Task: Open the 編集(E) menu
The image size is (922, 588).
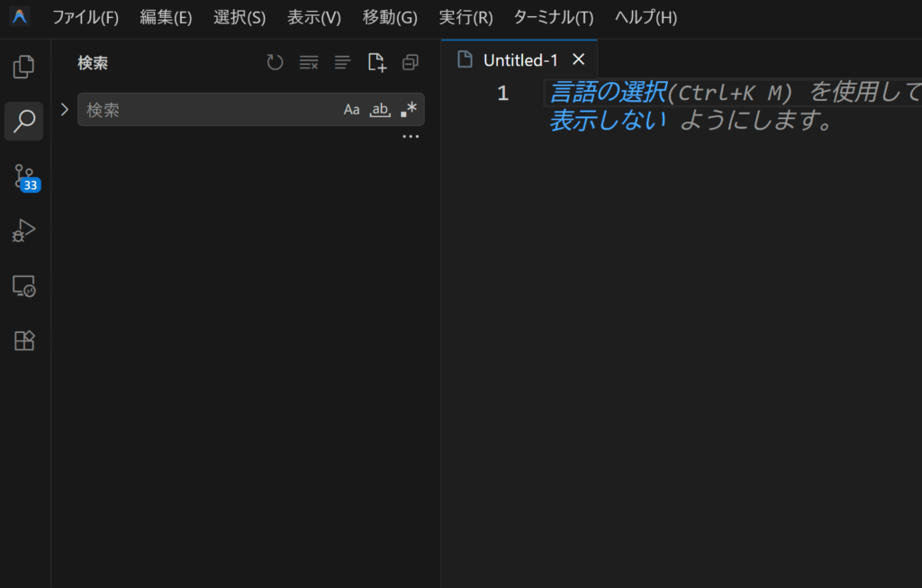Action: coord(166,17)
